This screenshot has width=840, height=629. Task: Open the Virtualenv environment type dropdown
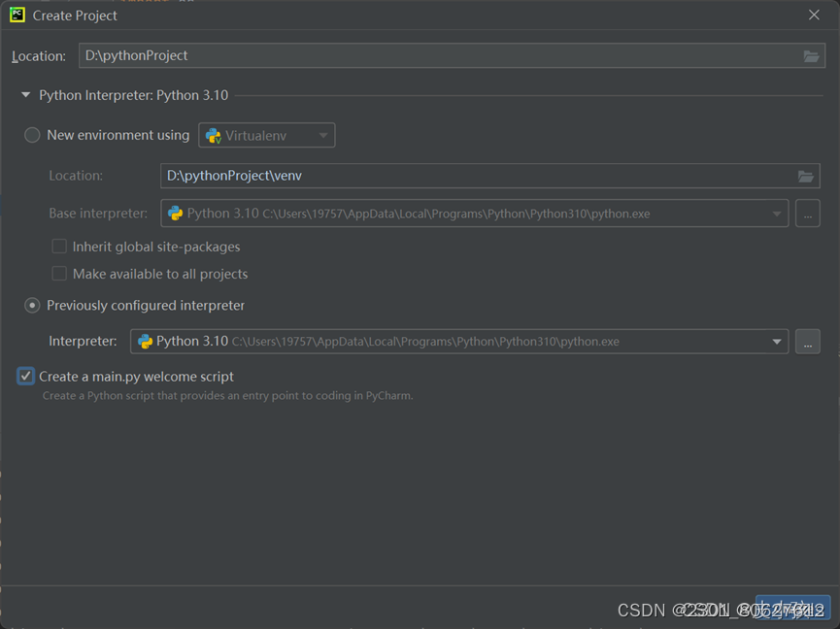(x=323, y=135)
